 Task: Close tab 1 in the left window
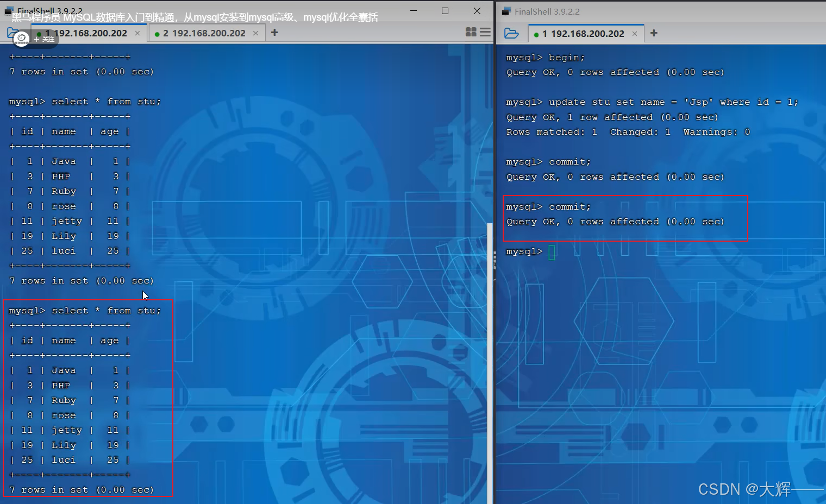137,33
